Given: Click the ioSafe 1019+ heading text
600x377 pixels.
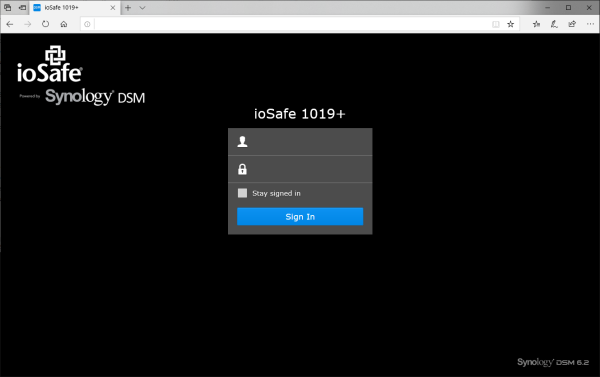Looking at the screenshot, I should click(300, 114).
